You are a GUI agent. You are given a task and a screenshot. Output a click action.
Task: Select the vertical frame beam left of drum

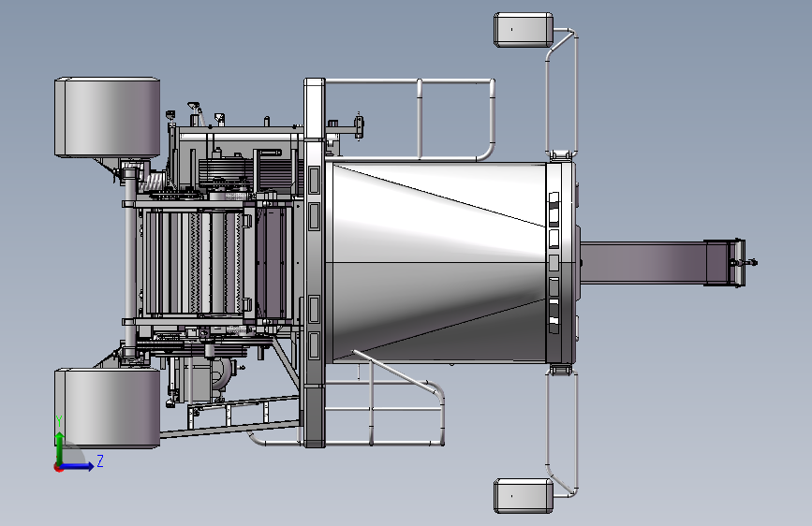click(314, 262)
